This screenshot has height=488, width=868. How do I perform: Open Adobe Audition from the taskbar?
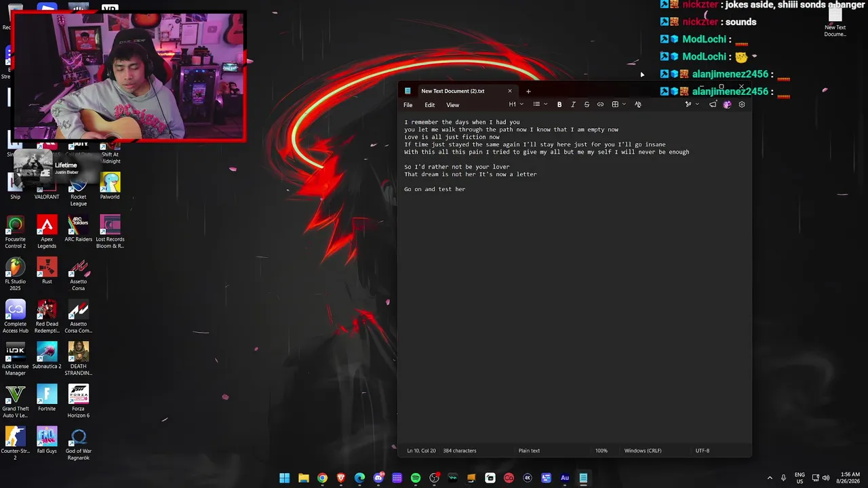[565, 478]
